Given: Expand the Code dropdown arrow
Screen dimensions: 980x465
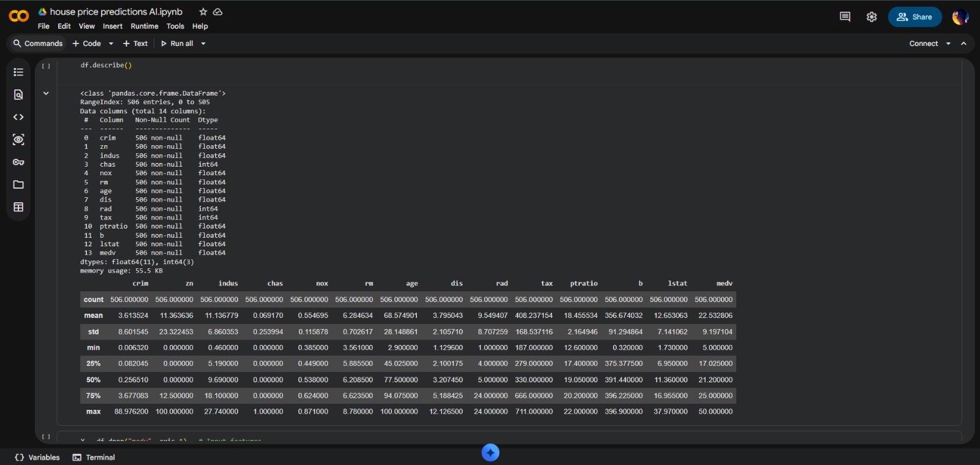Looking at the screenshot, I should (x=111, y=43).
